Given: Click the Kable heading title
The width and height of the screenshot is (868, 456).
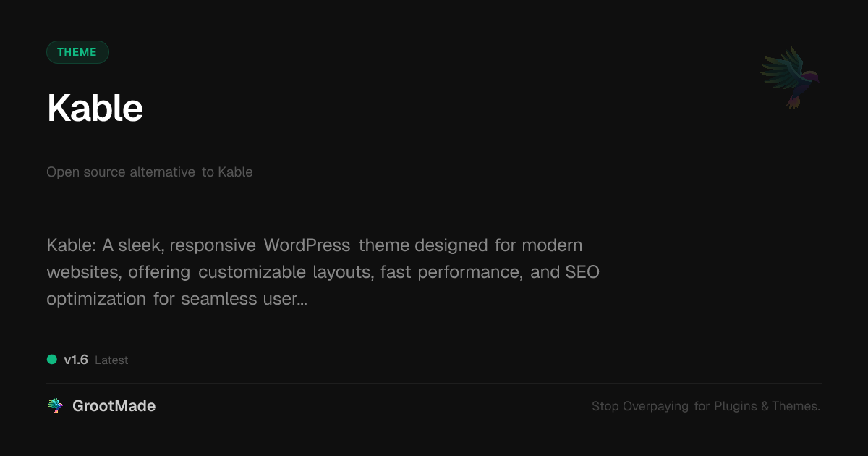Looking at the screenshot, I should (95, 109).
